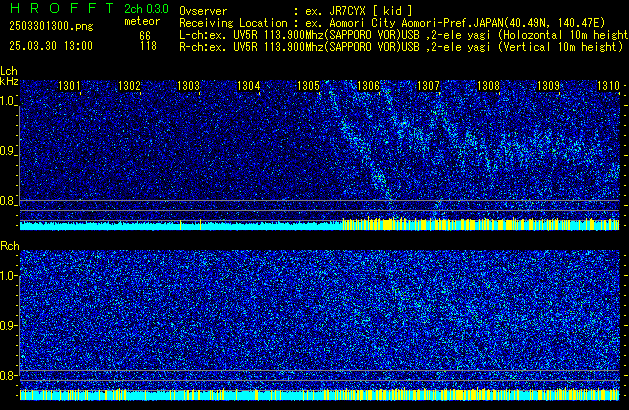The image size is (629, 410).
Task: Go to the 1307 time marker
Action: [x=428, y=86]
